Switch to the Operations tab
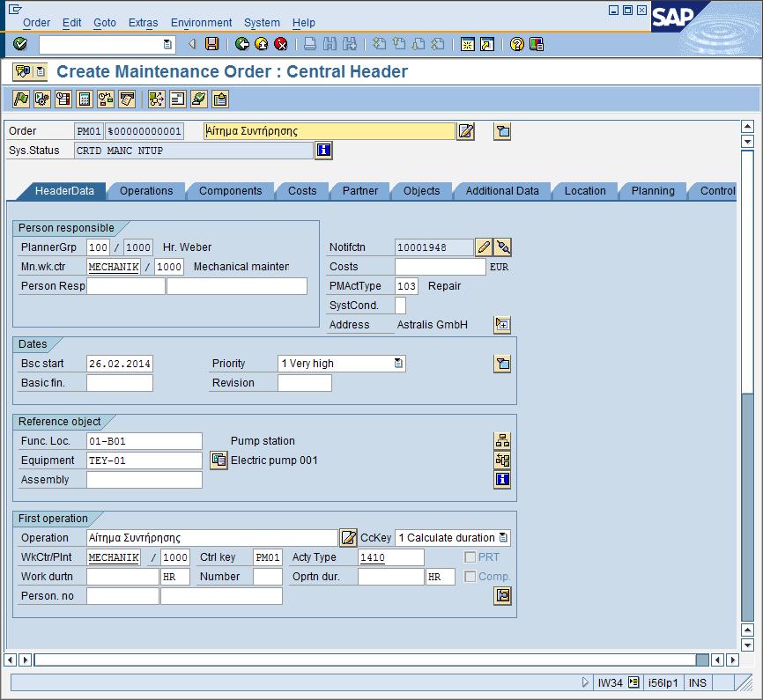Viewport: 763px width, 700px height. point(146,191)
